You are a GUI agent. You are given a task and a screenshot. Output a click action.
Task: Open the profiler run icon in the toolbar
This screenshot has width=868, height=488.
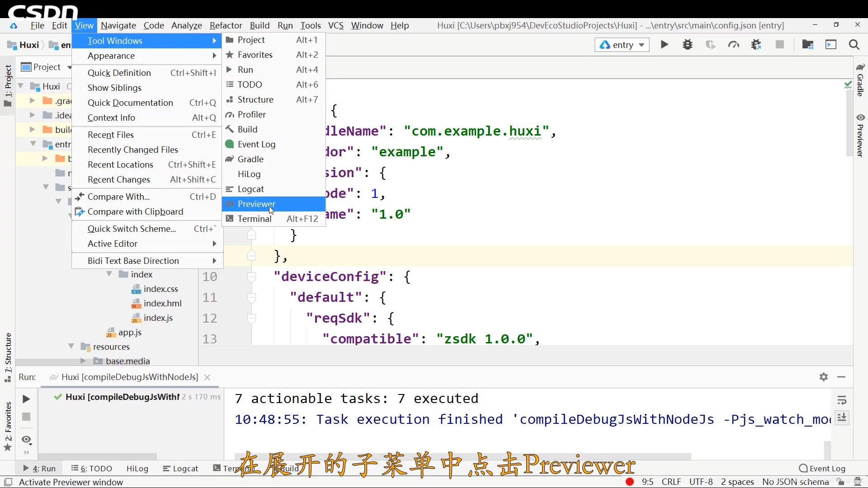pyautogui.click(x=734, y=44)
